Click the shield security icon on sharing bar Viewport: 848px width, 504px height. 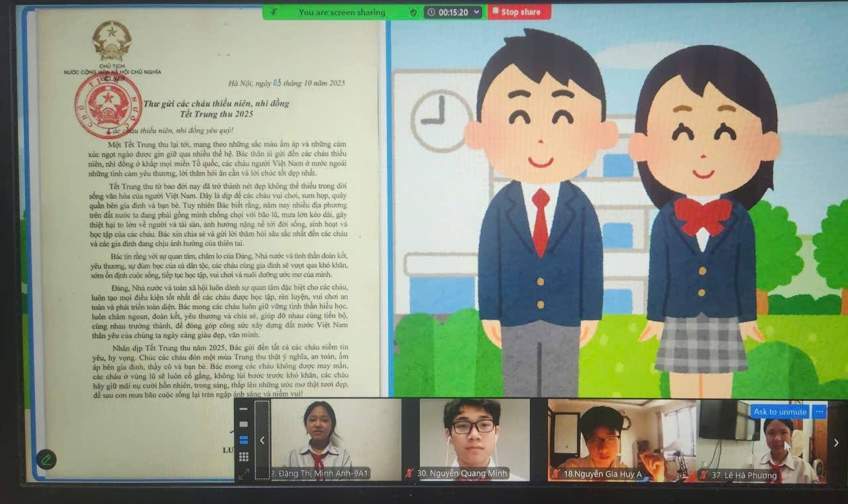(x=413, y=12)
